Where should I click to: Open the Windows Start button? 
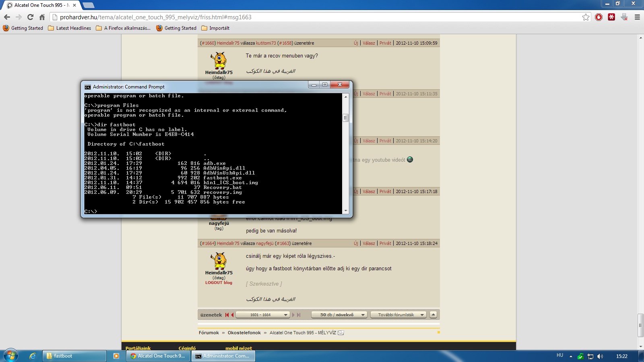coord(11,356)
